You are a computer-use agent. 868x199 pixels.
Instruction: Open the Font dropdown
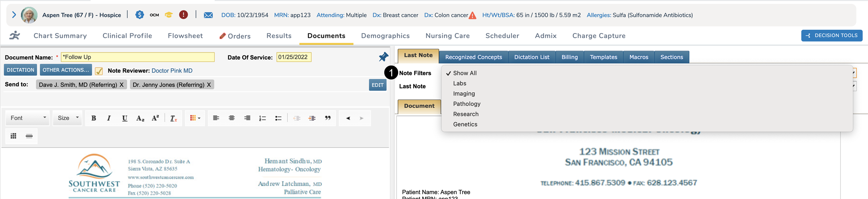click(x=28, y=118)
